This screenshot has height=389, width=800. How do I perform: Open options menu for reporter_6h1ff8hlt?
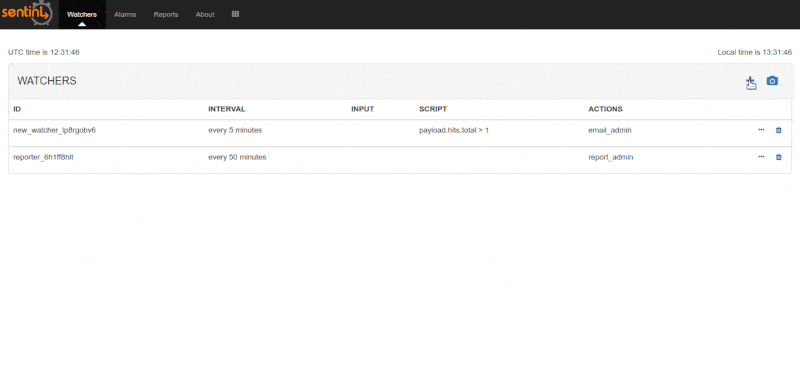(761, 157)
